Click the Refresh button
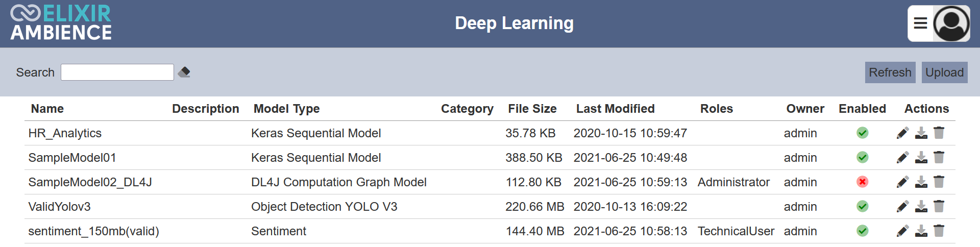 [890, 72]
